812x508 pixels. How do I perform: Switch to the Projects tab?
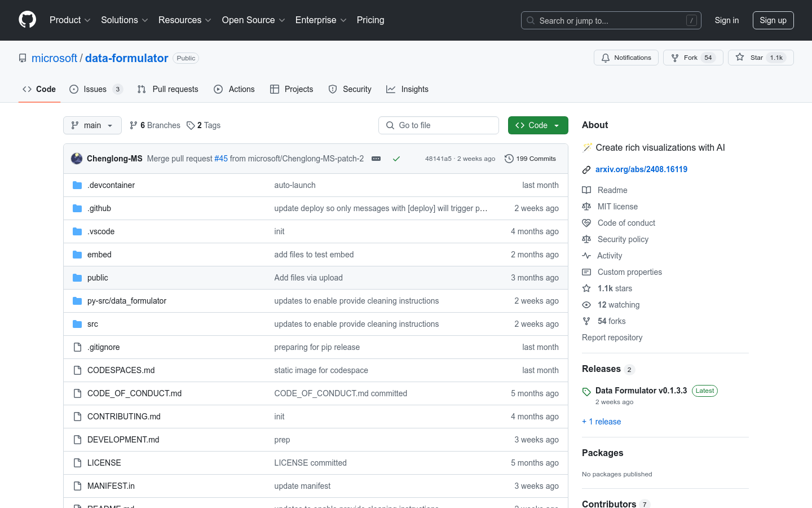click(x=292, y=89)
